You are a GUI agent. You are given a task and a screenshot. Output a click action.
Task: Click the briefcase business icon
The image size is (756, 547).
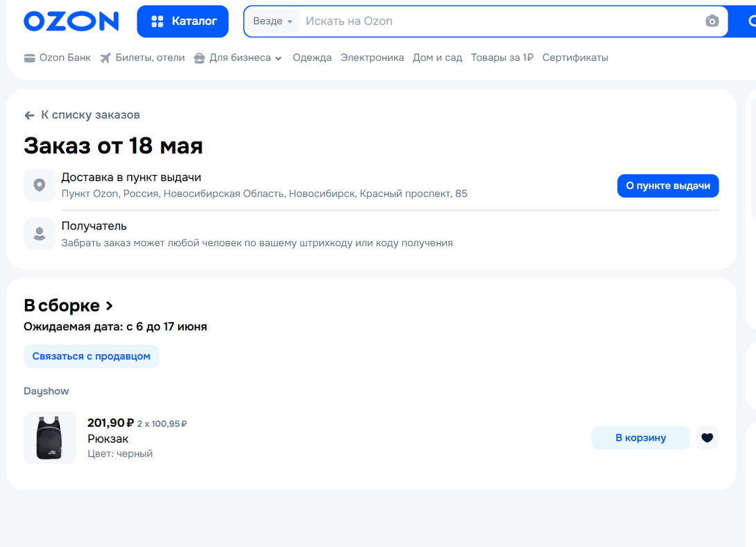point(199,58)
